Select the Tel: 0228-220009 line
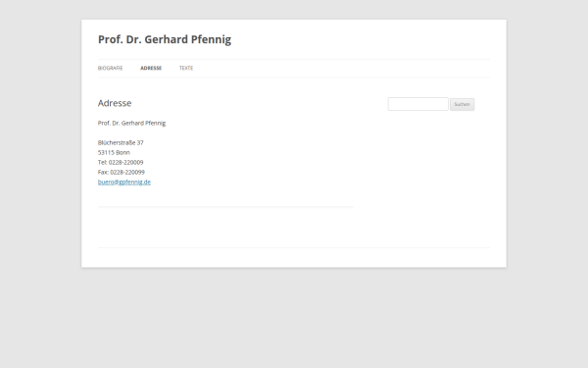Image resolution: width=588 pixels, height=368 pixels. coord(121,162)
